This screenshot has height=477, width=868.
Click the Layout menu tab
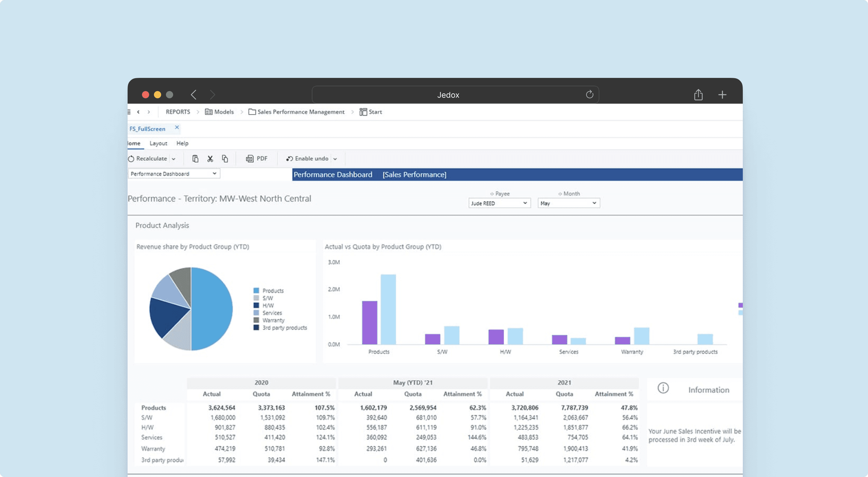tap(158, 143)
